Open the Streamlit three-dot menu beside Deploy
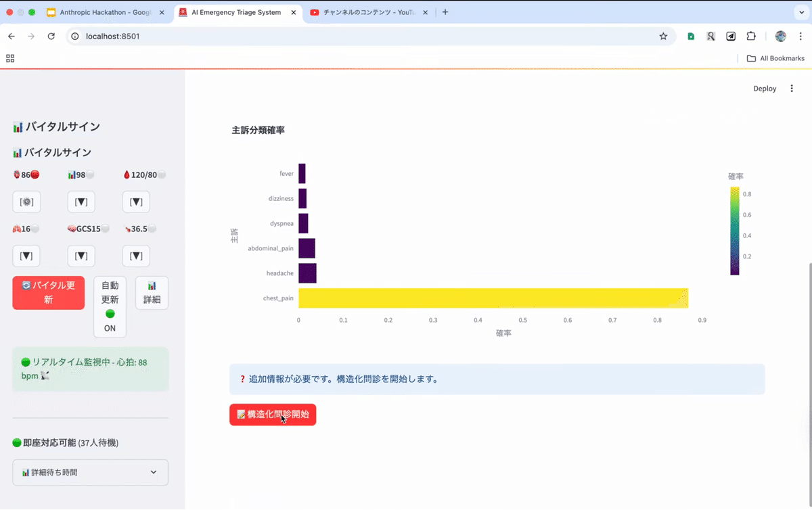812x510 pixels. click(792, 89)
